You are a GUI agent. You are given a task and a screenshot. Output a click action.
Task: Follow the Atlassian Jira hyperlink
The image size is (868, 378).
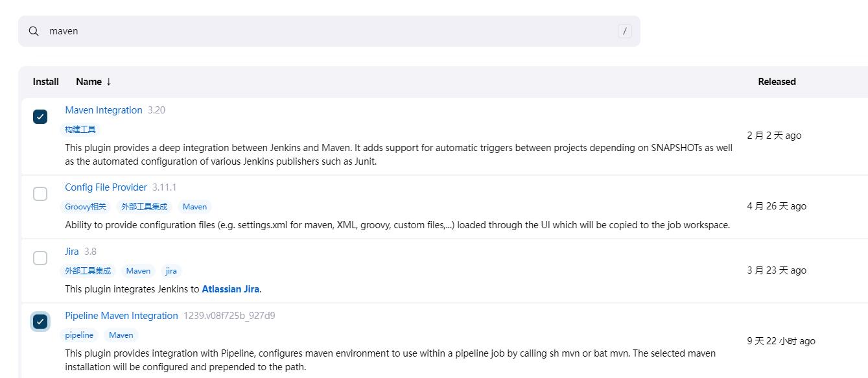[230, 289]
